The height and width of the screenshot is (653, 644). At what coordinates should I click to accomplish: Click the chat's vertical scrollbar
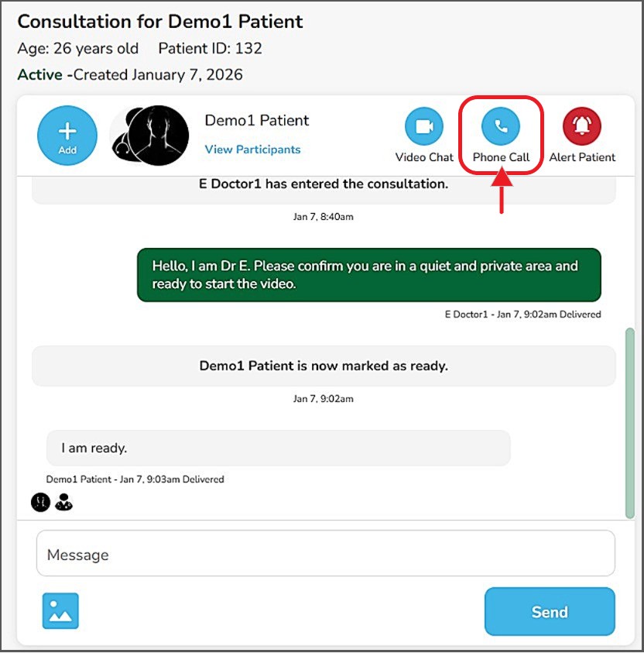pos(630,422)
